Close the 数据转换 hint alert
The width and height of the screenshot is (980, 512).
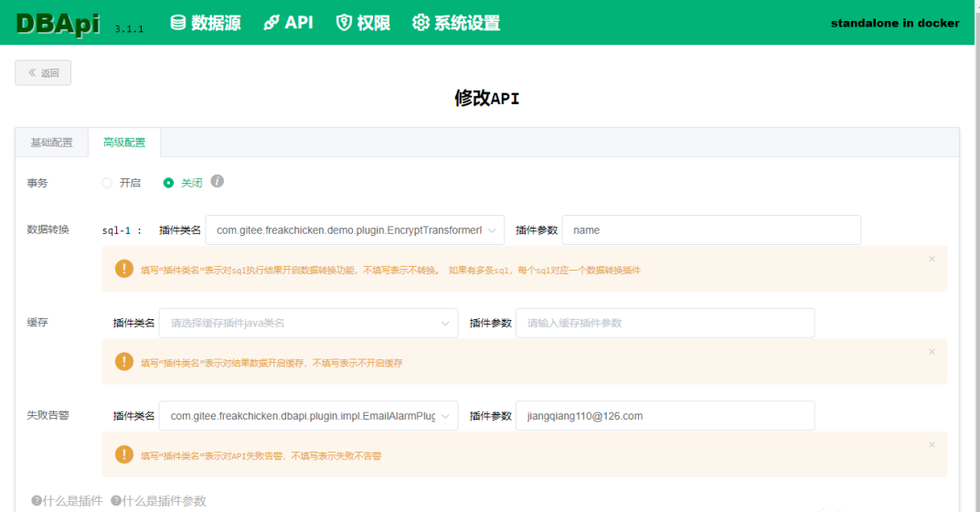(932, 259)
